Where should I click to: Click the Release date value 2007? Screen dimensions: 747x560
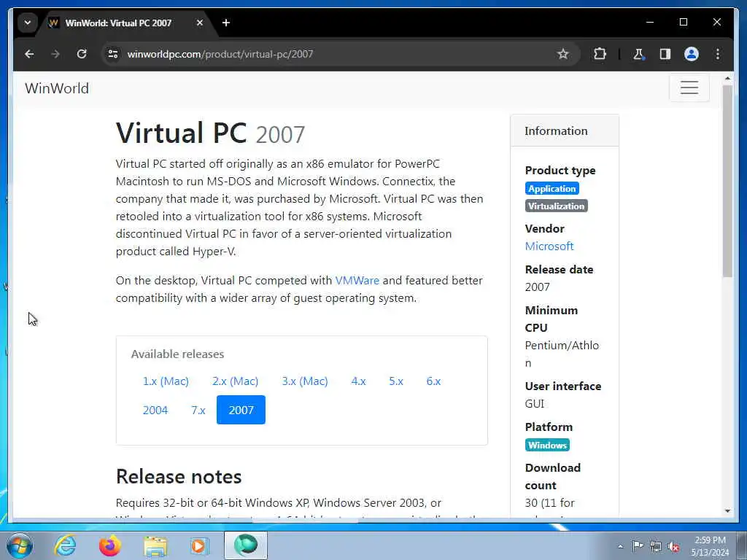[x=538, y=287]
